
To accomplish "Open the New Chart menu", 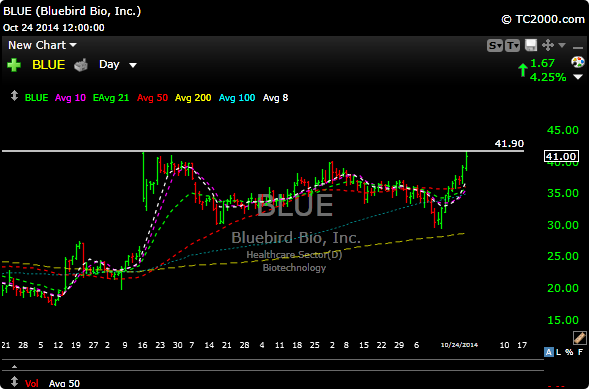I will (x=42, y=45).
